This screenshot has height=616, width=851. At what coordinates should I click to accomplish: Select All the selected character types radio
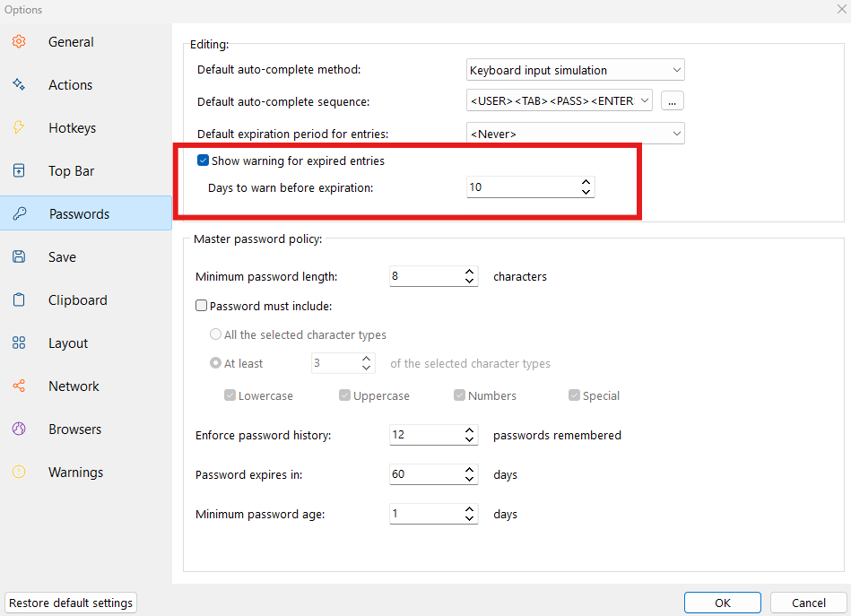[x=215, y=334]
